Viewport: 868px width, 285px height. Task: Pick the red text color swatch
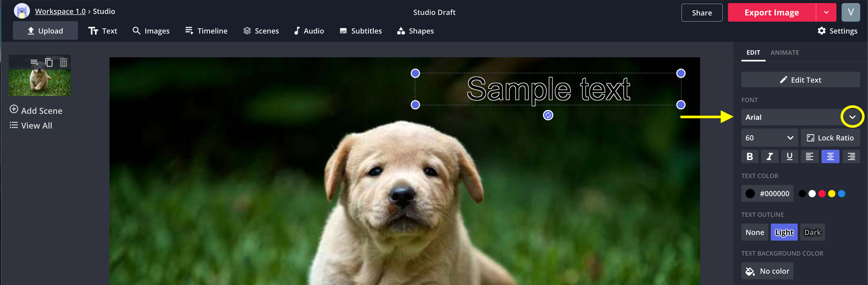tap(822, 194)
